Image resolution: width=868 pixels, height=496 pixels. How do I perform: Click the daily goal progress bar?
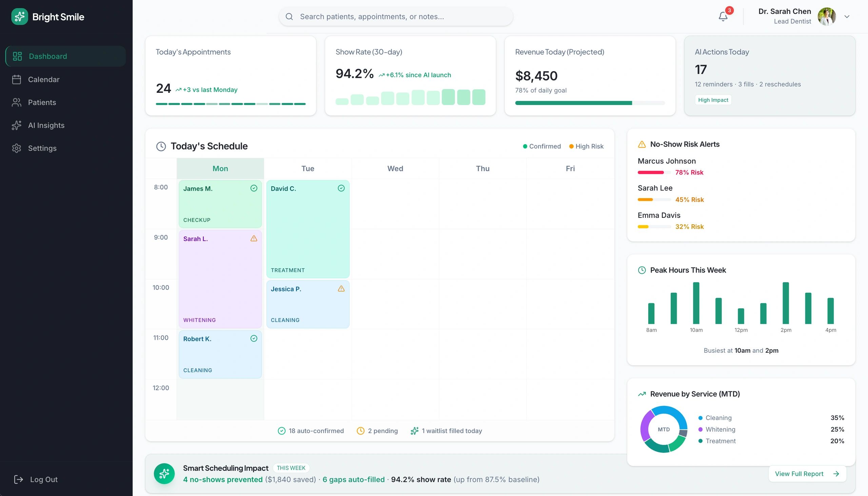click(x=589, y=103)
